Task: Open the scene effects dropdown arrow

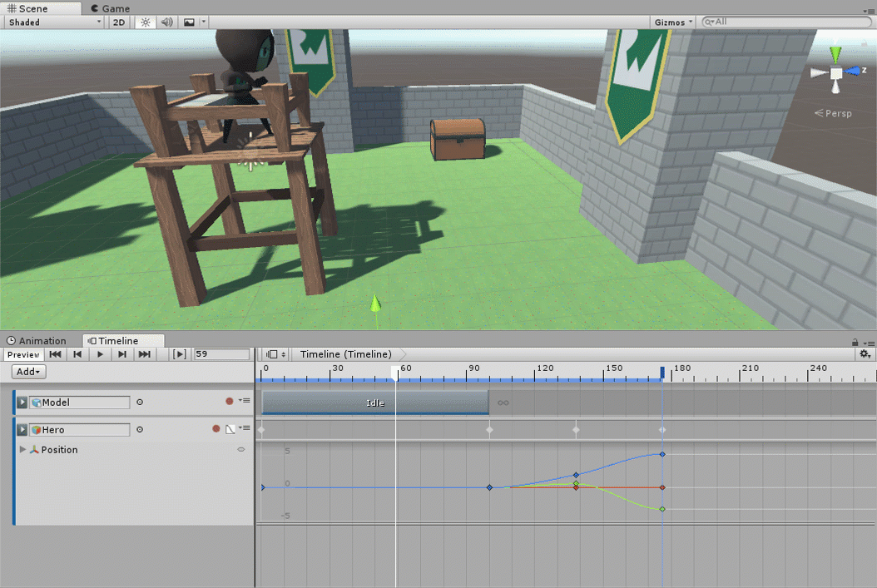Action: point(204,22)
